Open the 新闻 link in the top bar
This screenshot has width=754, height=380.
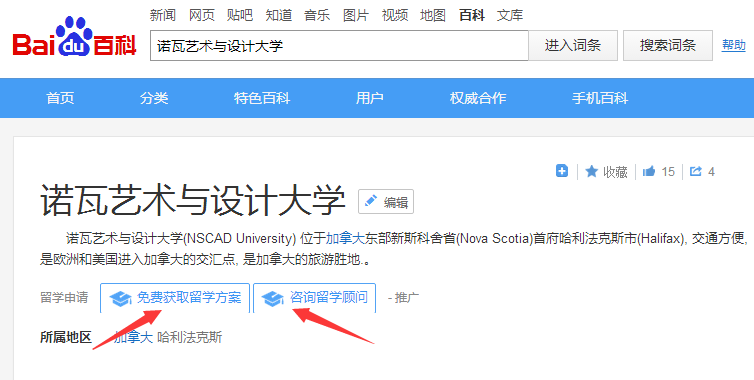(x=163, y=15)
